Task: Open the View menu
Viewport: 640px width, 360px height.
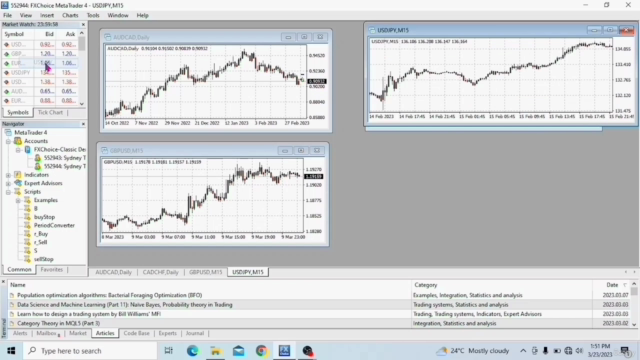Action: coord(26,16)
